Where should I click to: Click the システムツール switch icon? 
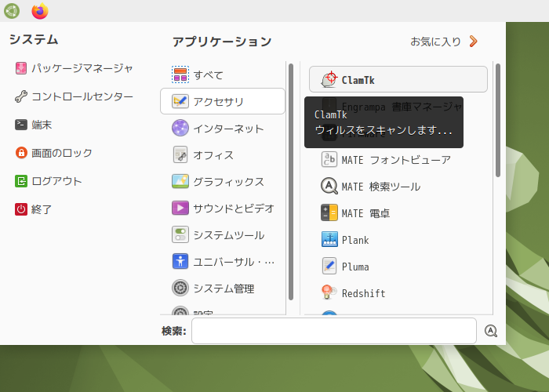[x=180, y=234]
